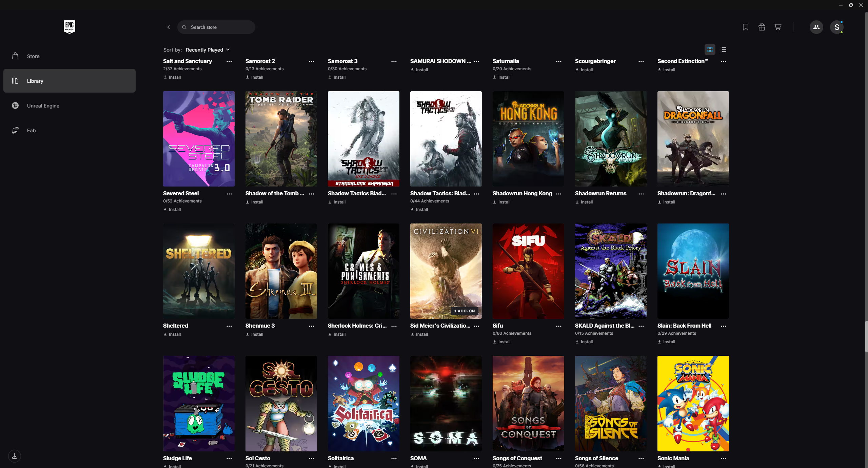Image resolution: width=868 pixels, height=468 pixels.
Task: Click the Search store field
Action: point(216,27)
